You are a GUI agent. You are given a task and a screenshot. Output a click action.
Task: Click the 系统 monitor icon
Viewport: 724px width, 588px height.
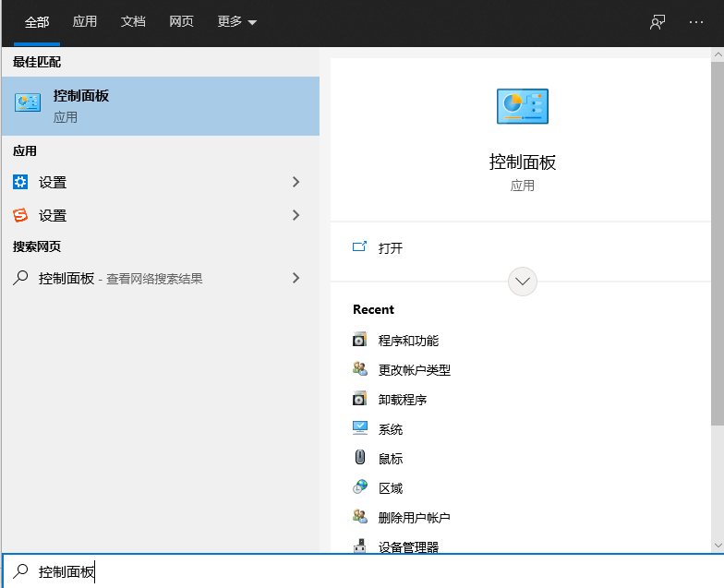(x=360, y=428)
